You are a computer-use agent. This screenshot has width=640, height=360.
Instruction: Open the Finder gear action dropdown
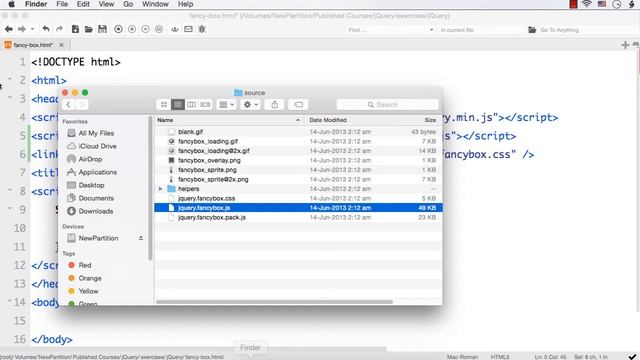pyautogui.click(x=251, y=104)
